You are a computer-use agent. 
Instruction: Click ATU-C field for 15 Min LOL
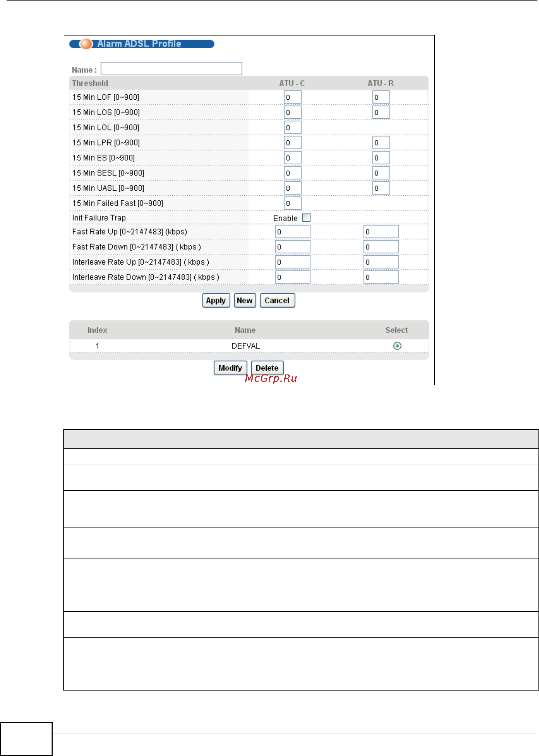[293, 127]
